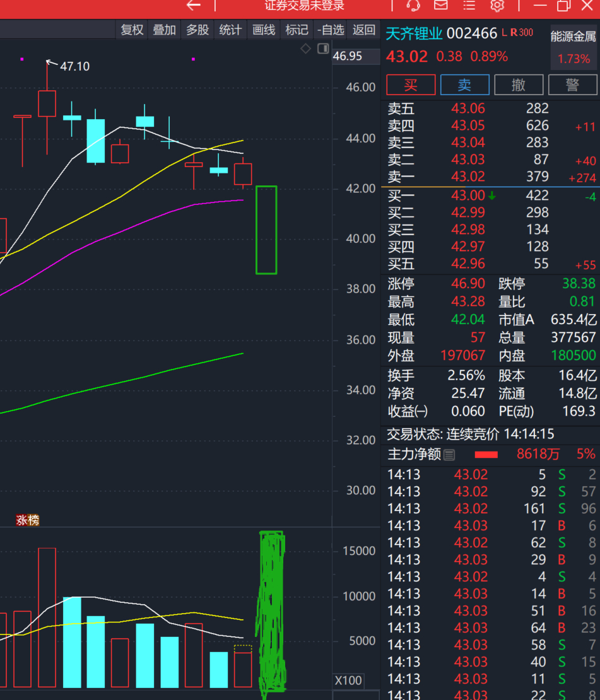Open the 主力净额 detail list icon
This screenshot has height=700, width=600.
point(449,455)
